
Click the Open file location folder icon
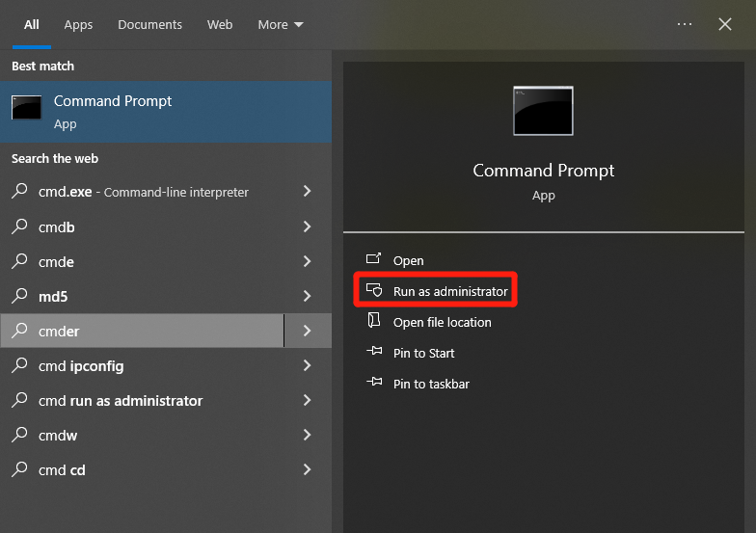374,320
